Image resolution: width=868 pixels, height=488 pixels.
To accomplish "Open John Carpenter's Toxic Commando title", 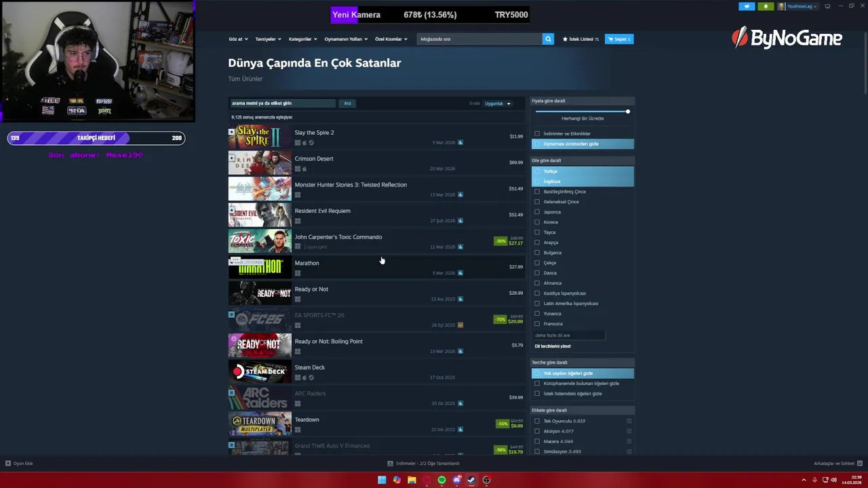I will (338, 237).
